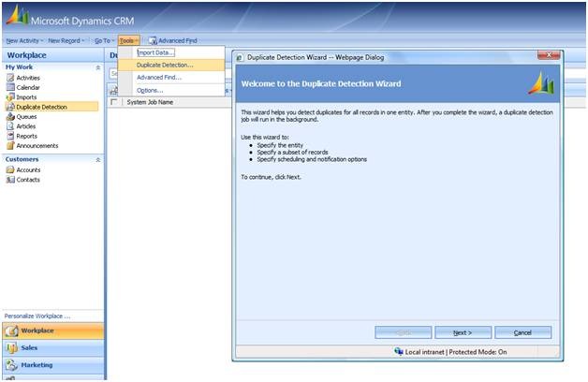The image size is (588, 382).
Task: Tick the select-all checkbox beside System Job Name
Action: 114,102
